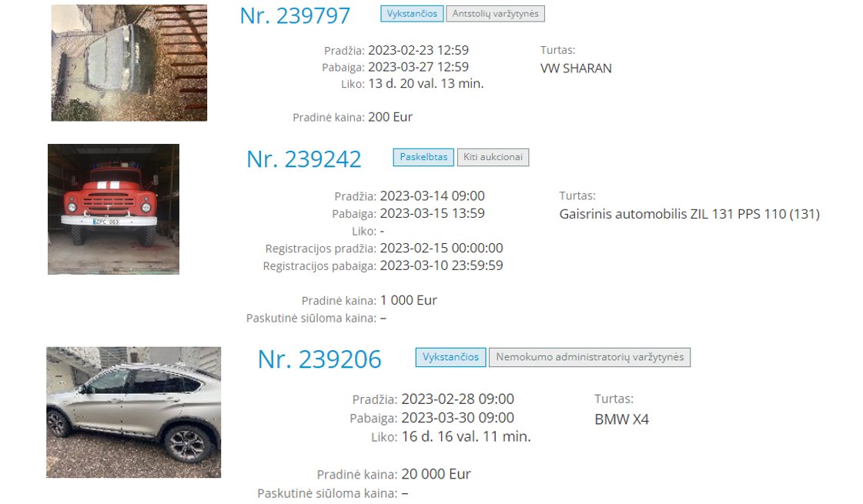The image size is (863, 504).
Task: Click starting price 200 Eur text
Action: pos(390,117)
